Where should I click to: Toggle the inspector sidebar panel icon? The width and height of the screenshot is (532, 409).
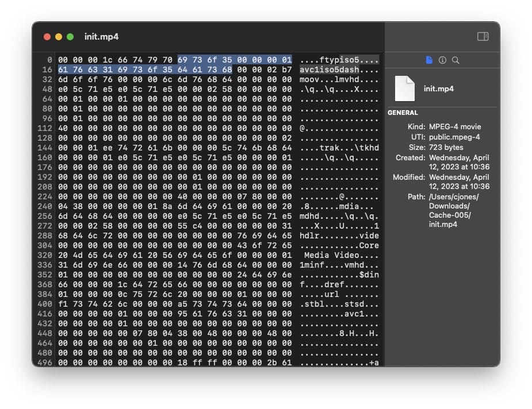pos(483,37)
